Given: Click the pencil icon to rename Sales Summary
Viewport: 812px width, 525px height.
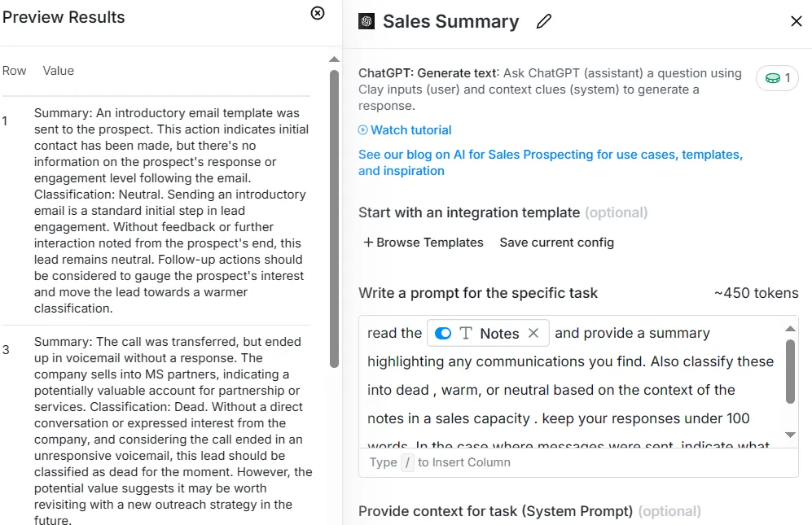Looking at the screenshot, I should click(544, 21).
